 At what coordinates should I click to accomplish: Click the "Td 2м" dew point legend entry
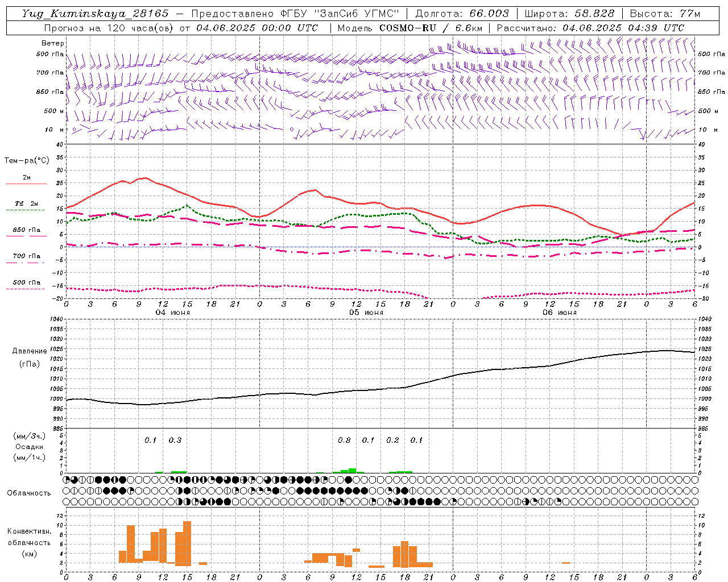tap(27, 203)
